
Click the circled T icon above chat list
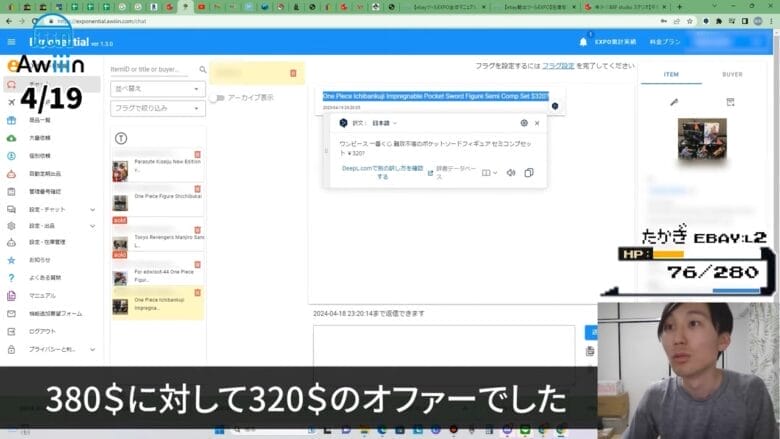click(121, 138)
